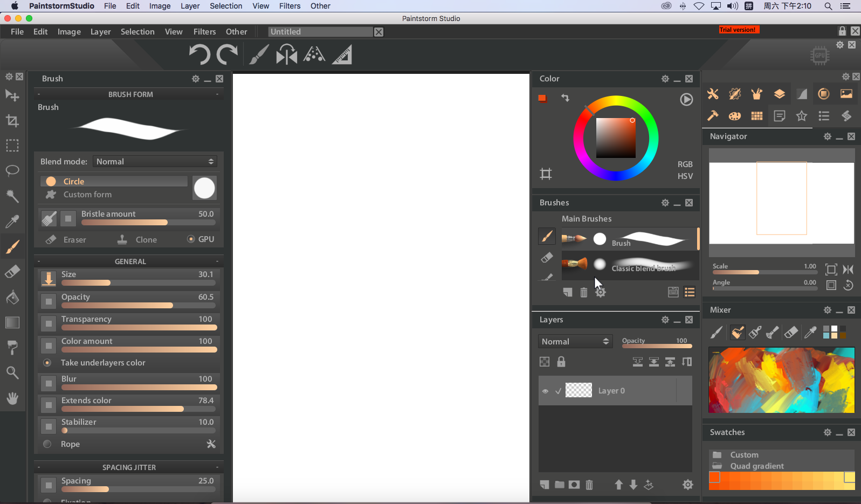Image resolution: width=861 pixels, height=504 pixels.
Task: Open Color panel settings gear
Action: 665,79
